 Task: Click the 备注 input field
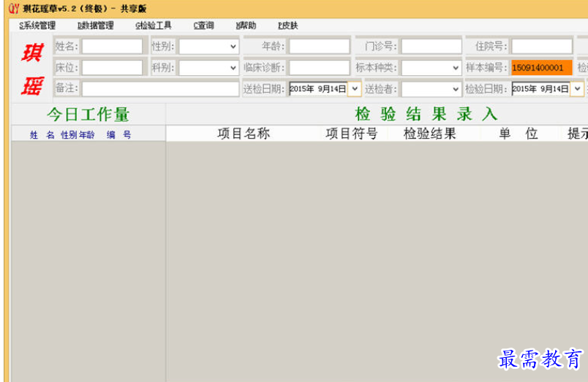(x=160, y=89)
